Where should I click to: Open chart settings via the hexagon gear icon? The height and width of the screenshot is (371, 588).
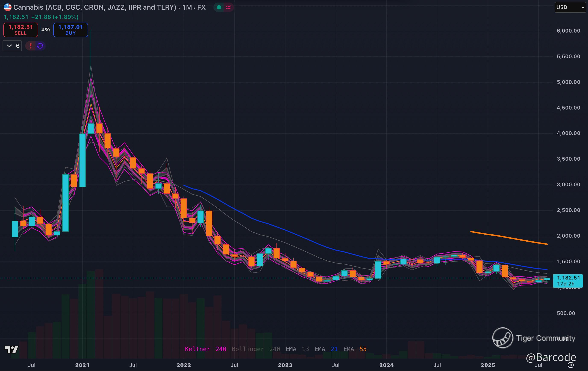(571, 365)
